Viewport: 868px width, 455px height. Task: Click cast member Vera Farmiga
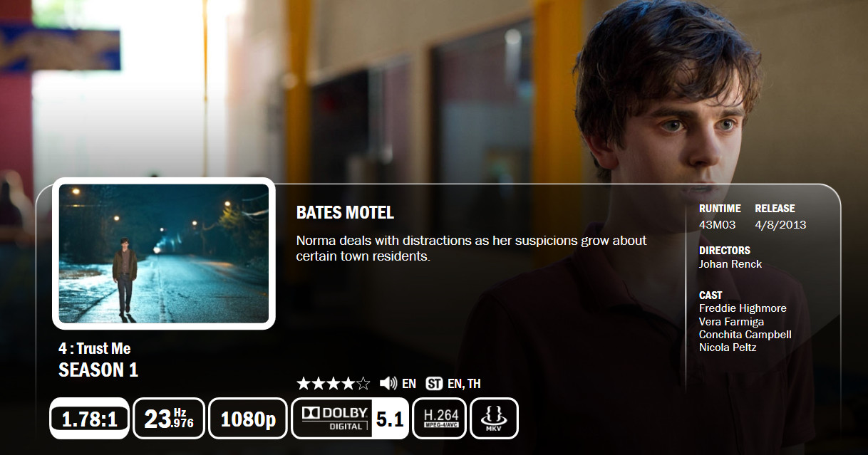731,322
